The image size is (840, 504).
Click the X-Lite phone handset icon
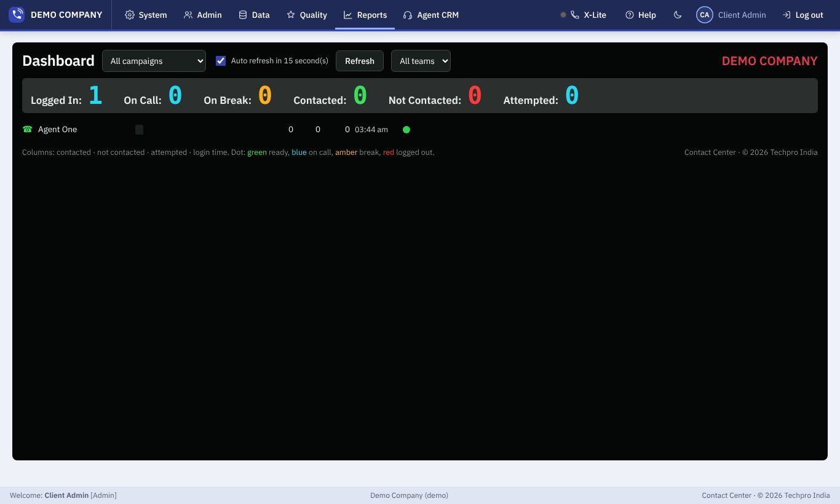[575, 15]
